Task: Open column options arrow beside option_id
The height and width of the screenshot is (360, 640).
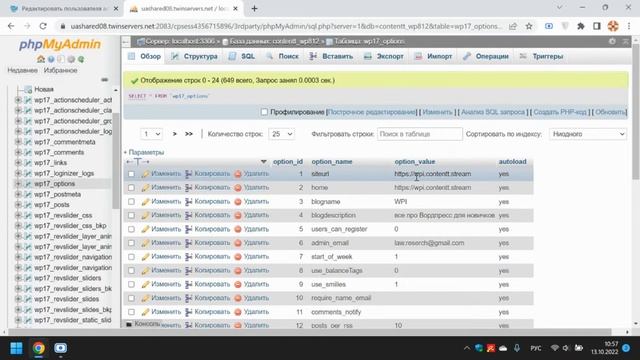Action: click(264, 162)
